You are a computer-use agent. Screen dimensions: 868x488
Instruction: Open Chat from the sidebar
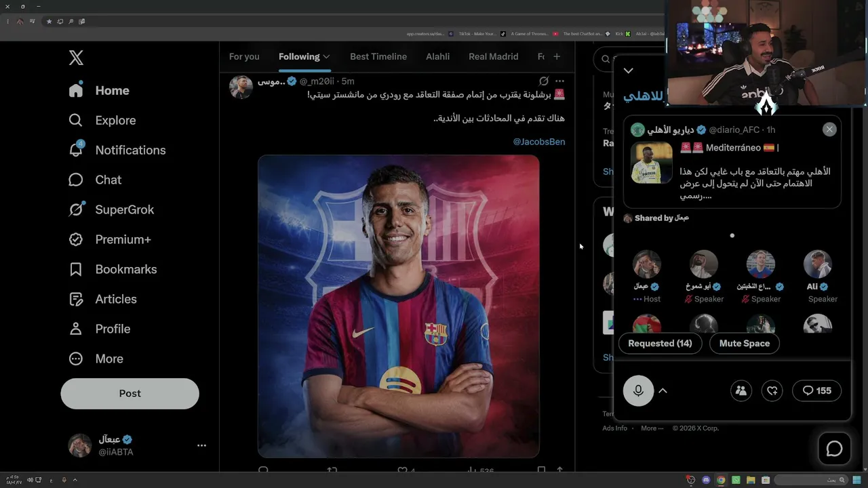(x=95, y=180)
